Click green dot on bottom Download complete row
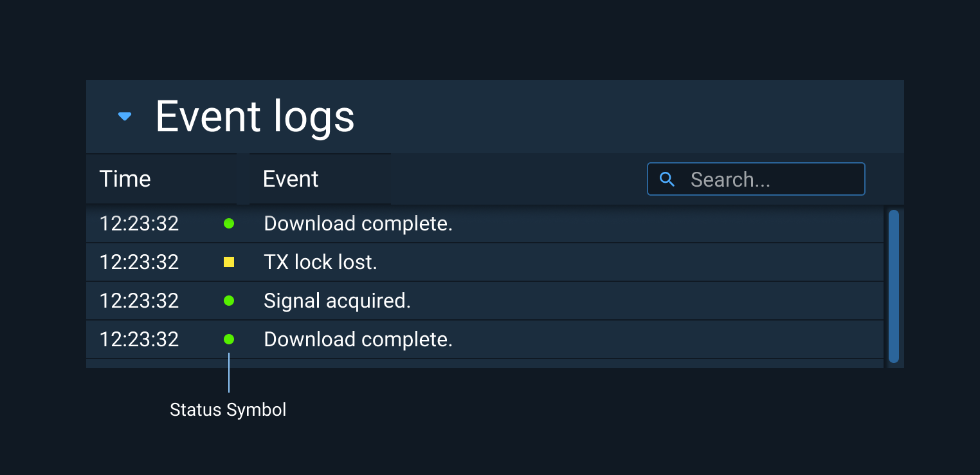The image size is (980, 475). pyautogui.click(x=229, y=339)
